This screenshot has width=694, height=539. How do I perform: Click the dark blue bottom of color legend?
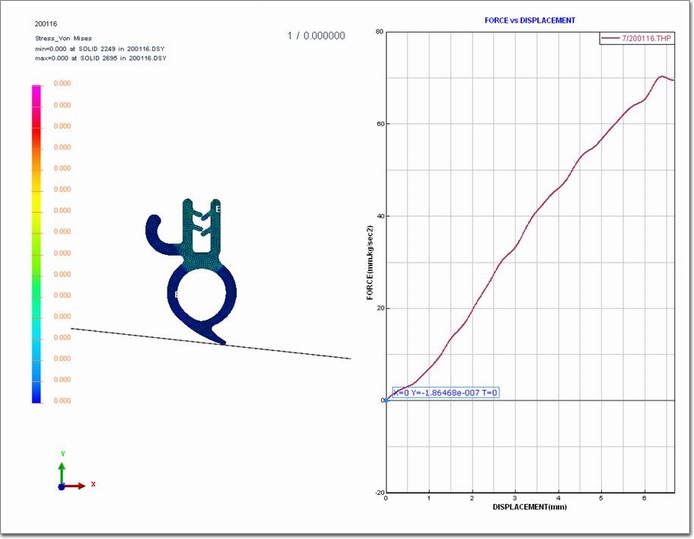(x=37, y=395)
